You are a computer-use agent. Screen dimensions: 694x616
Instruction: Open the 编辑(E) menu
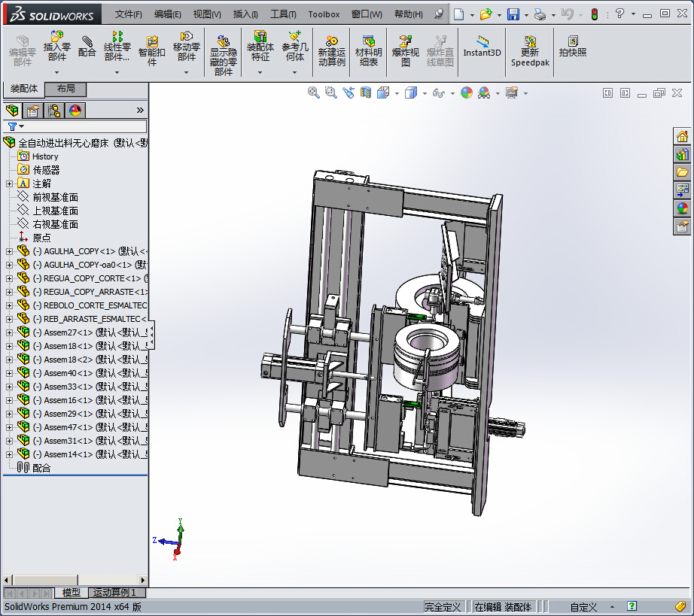click(x=168, y=14)
